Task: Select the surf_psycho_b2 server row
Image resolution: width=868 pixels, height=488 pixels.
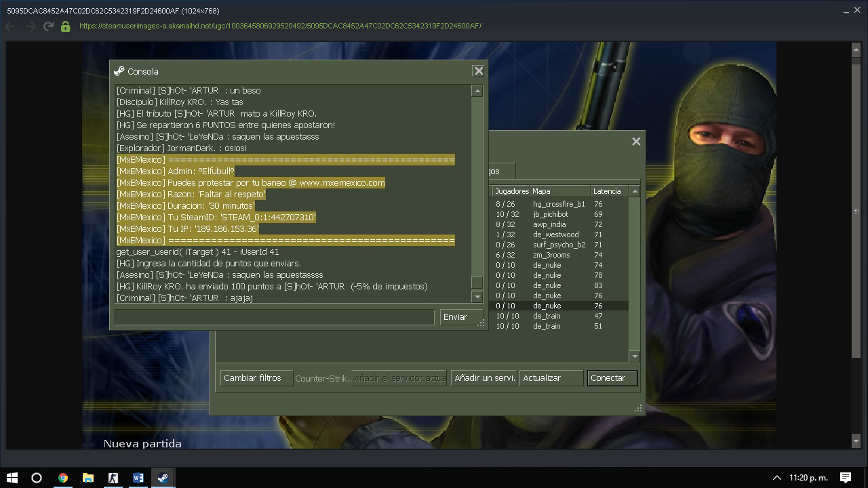Action: (559, 245)
